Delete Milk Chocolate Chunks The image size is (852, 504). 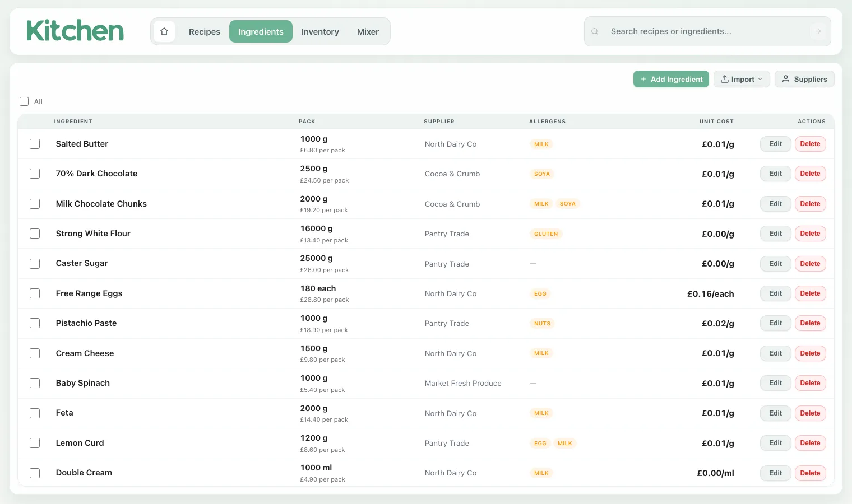coord(810,204)
